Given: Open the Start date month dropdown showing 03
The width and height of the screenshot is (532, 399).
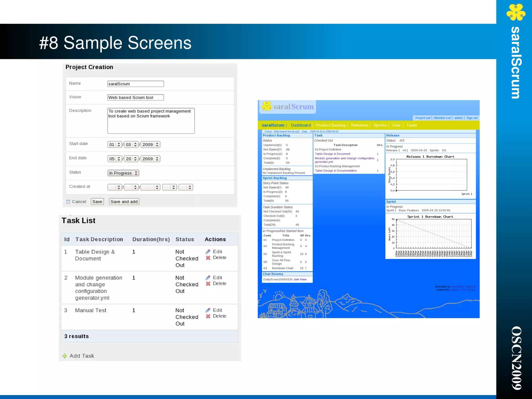Looking at the screenshot, I should [x=131, y=144].
